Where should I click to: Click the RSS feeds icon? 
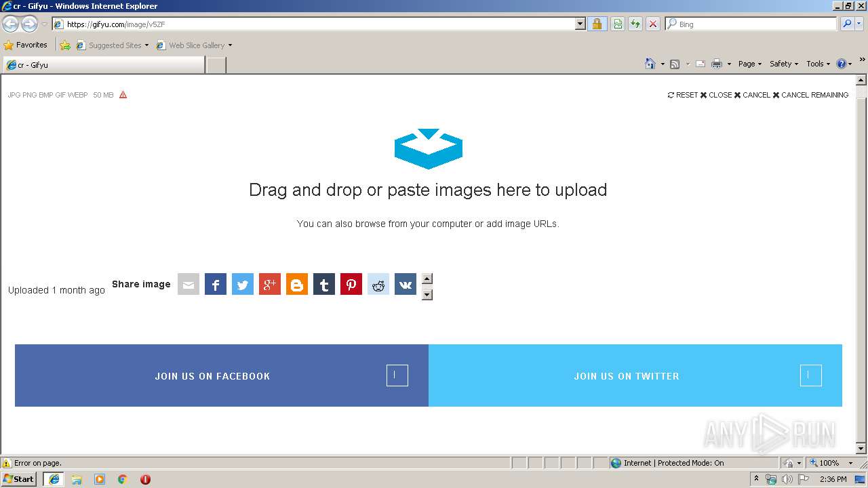[675, 64]
